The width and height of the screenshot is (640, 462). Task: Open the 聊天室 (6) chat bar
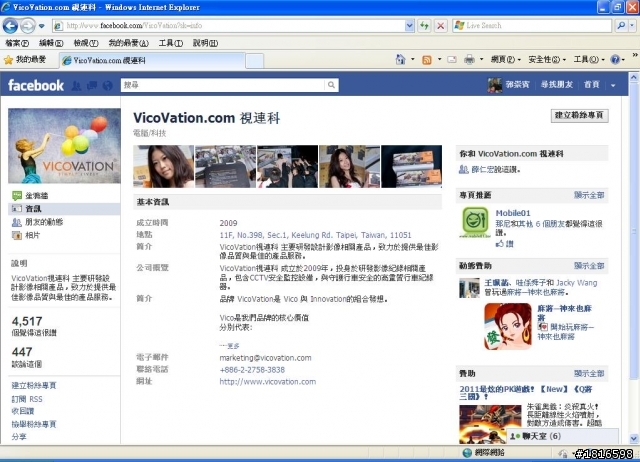tap(563, 436)
